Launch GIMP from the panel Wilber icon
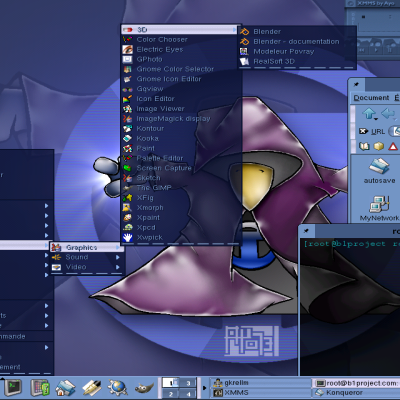 pos(144,388)
